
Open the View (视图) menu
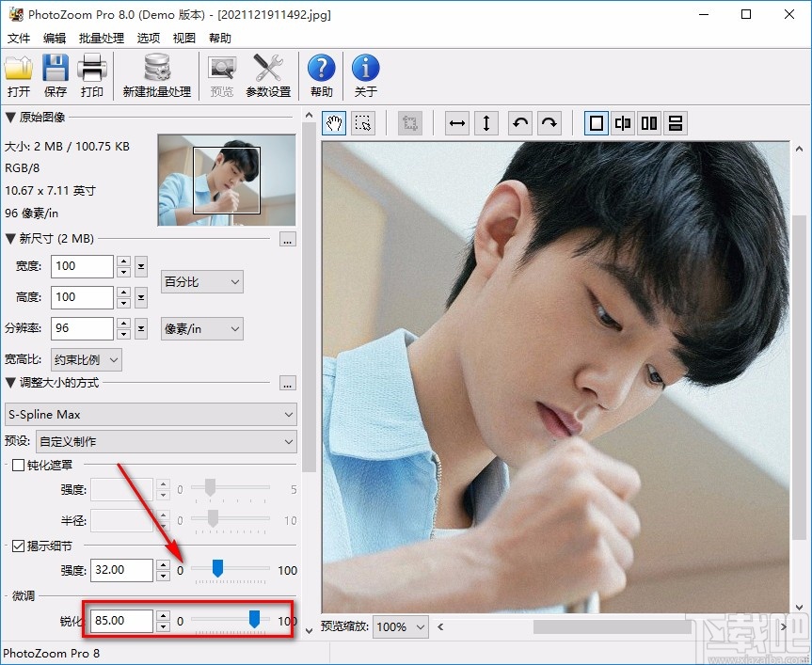pos(184,39)
